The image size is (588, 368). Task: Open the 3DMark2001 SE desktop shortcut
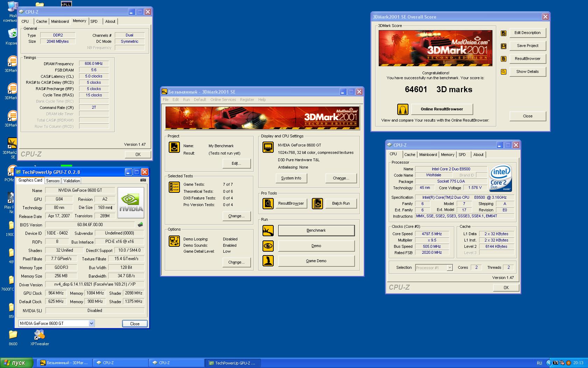(x=12, y=148)
